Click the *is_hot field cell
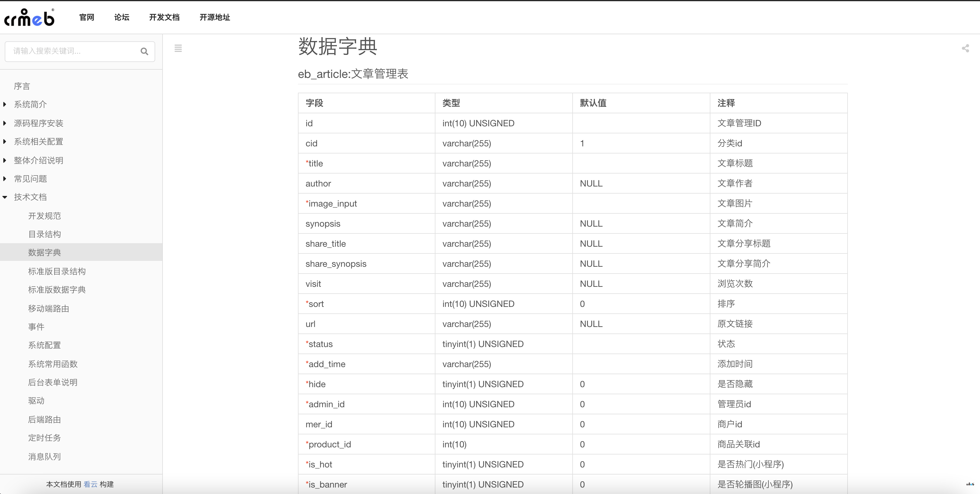Image resolution: width=980 pixels, height=494 pixels. point(366,464)
